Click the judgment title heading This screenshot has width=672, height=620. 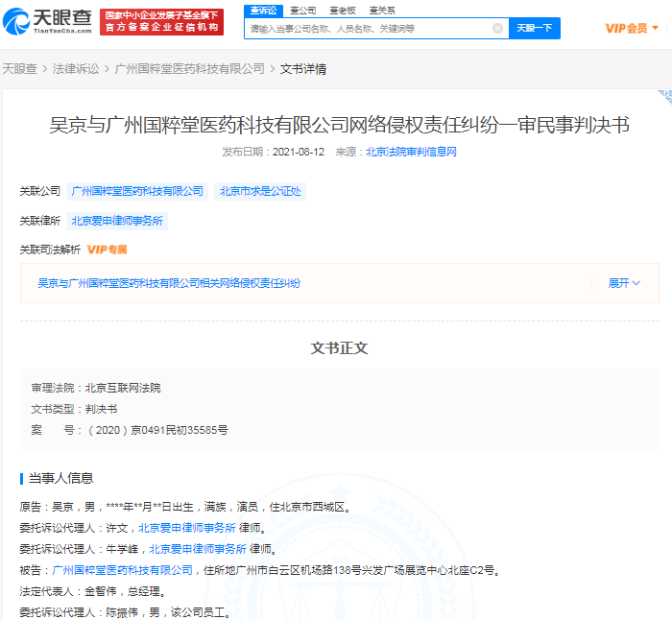[x=340, y=125]
